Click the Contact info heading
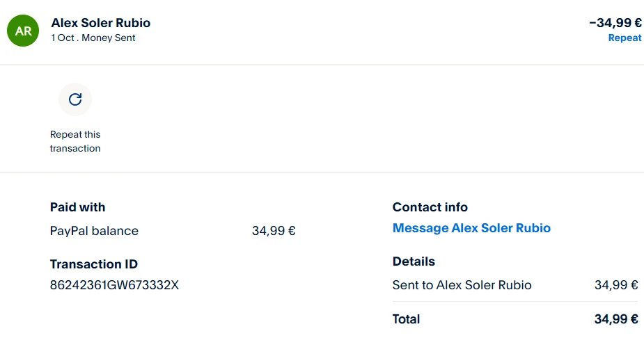 click(430, 207)
